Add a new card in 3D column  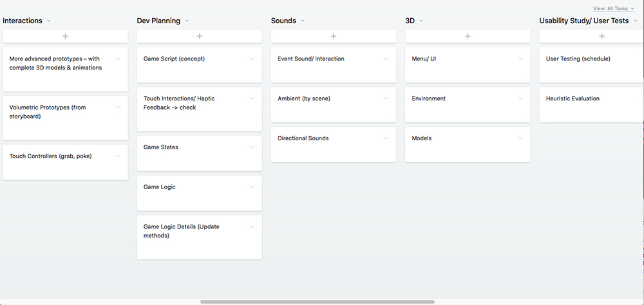468,36
